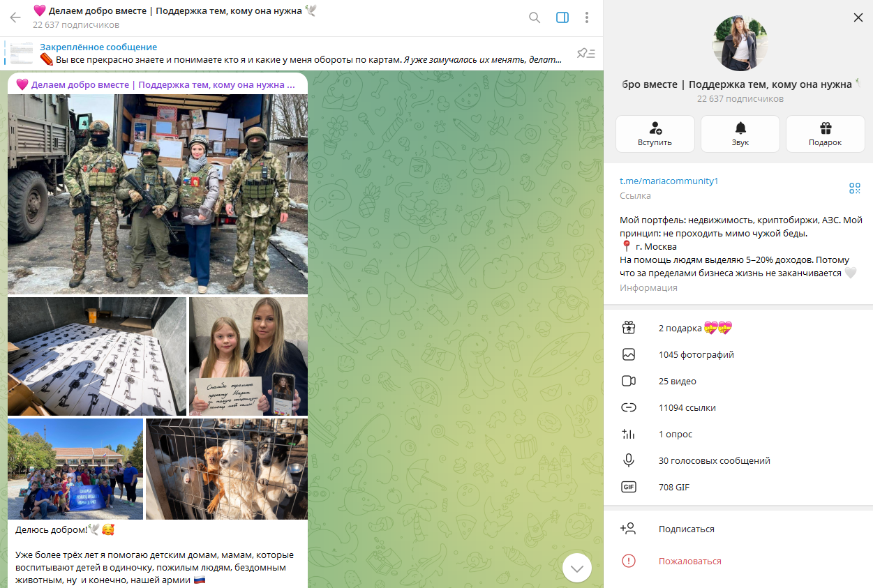873x588 pixels.
Task: Open the three-dot more menu
Action: pos(587,18)
